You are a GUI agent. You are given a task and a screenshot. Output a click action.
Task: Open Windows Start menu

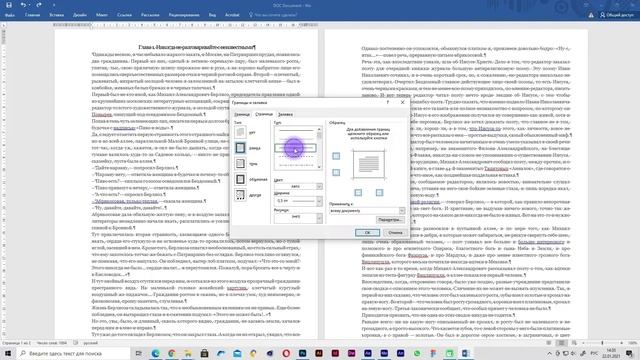(x=8, y=353)
